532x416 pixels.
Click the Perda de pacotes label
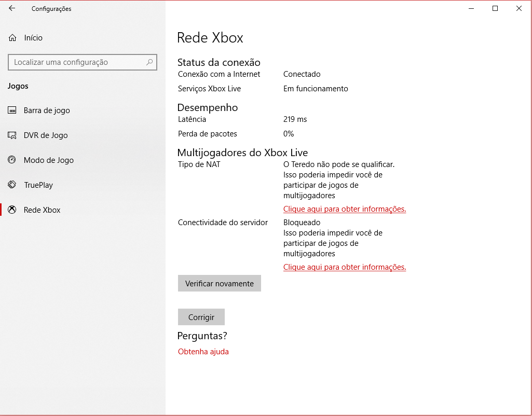pos(207,134)
